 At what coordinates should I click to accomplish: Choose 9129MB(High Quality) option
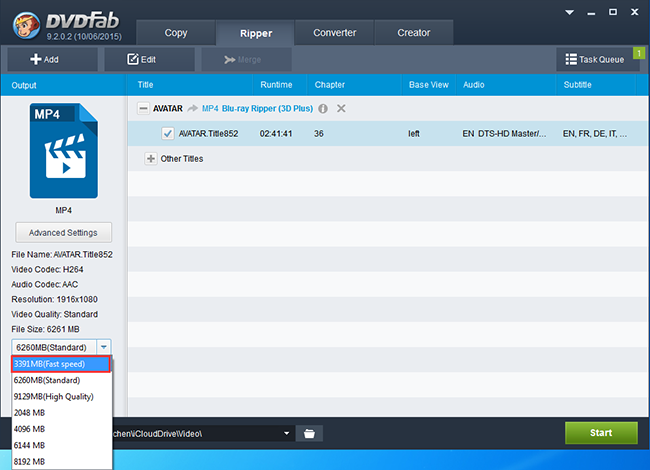click(62, 396)
